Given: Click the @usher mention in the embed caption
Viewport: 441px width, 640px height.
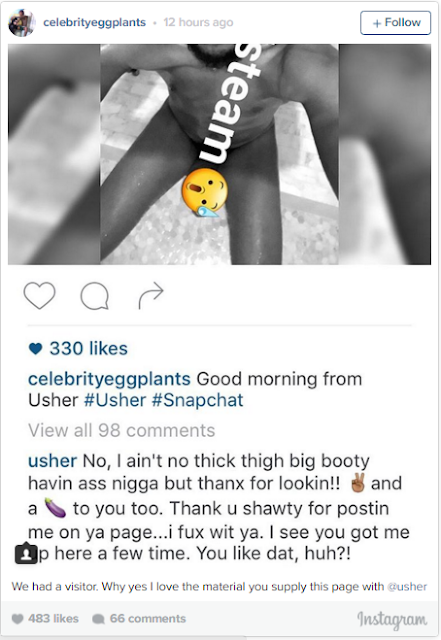Looking at the screenshot, I should coord(407,587).
